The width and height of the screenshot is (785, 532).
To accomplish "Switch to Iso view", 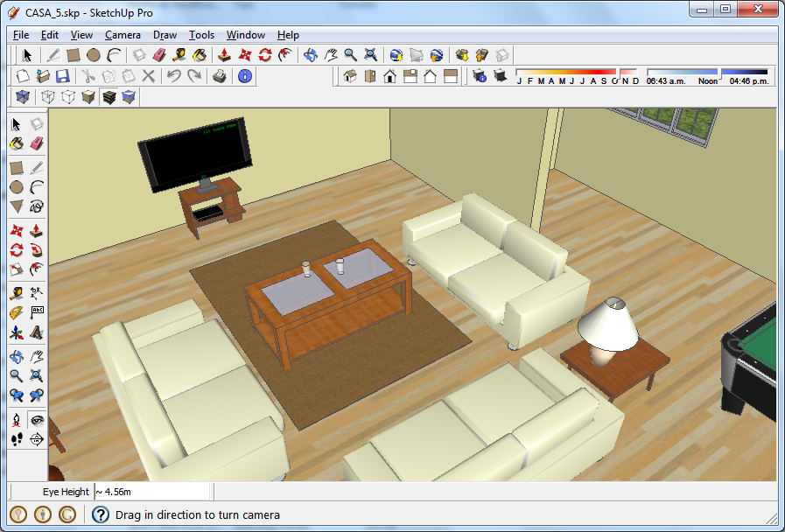I will [x=350, y=76].
